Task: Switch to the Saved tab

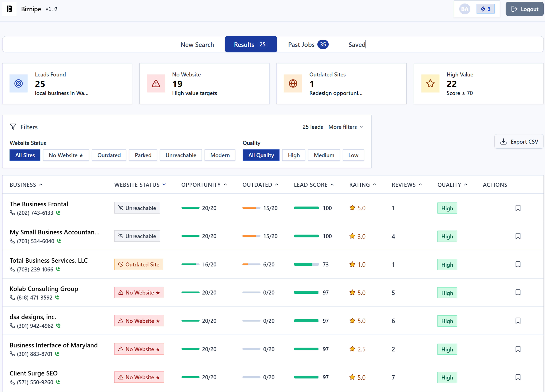Action: [357, 45]
